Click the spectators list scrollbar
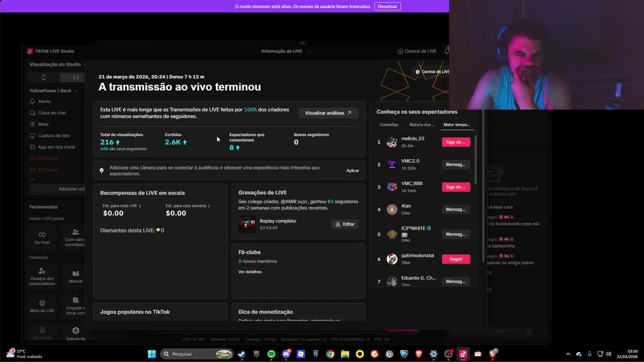The height and width of the screenshot is (362, 644). [475, 159]
